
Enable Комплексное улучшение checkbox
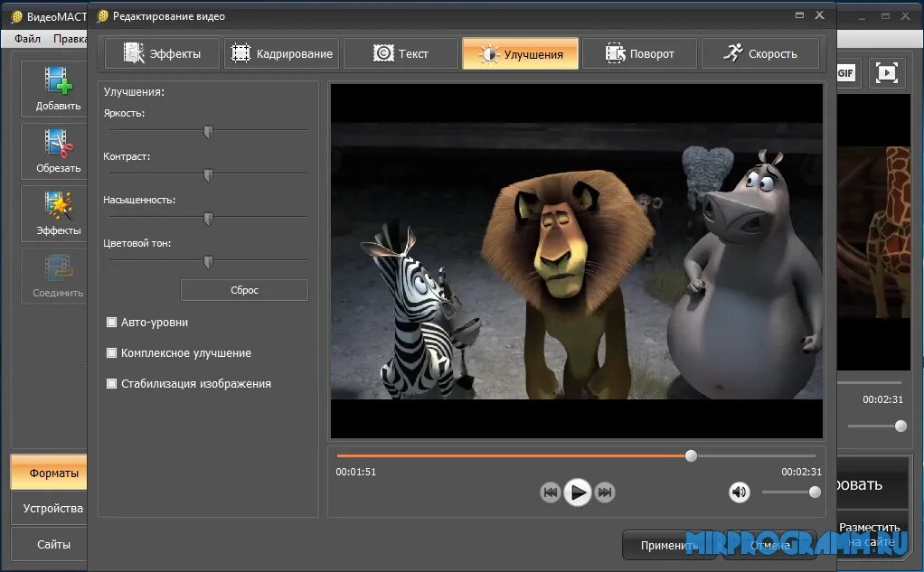coord(111,352)
